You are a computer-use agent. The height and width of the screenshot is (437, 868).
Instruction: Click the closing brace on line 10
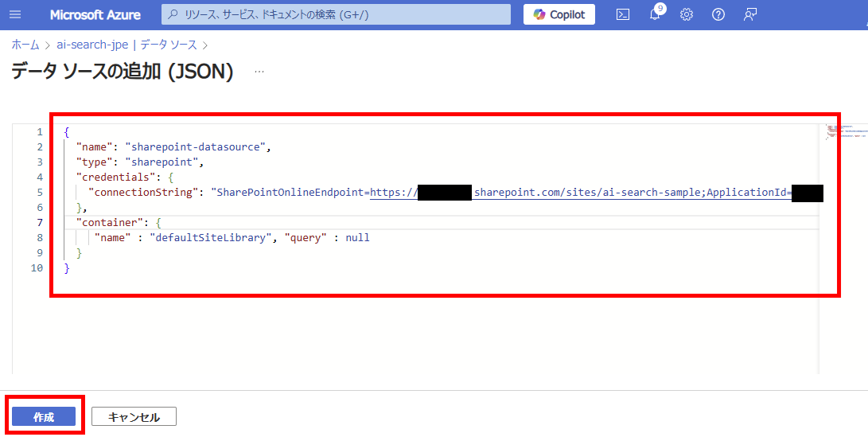point(67,268)
